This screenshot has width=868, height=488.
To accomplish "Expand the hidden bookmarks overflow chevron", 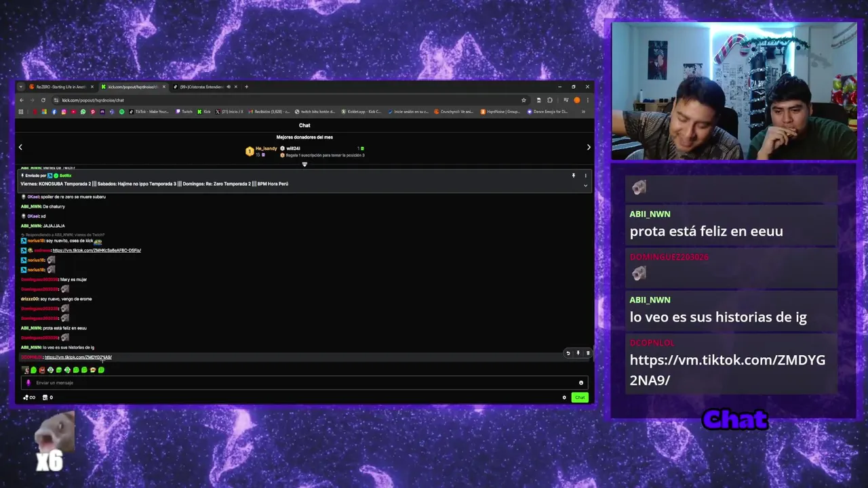I will tap(584, 112).
